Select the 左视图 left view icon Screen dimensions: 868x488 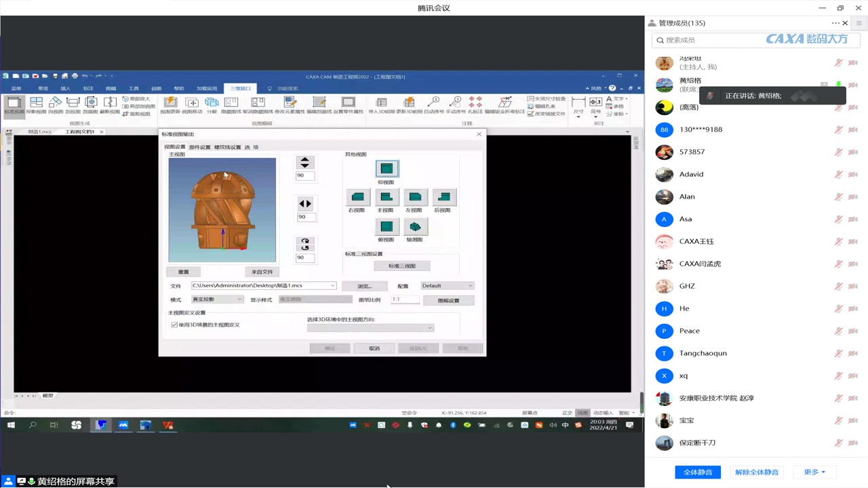pyautogui.click(x=415, y=197)
